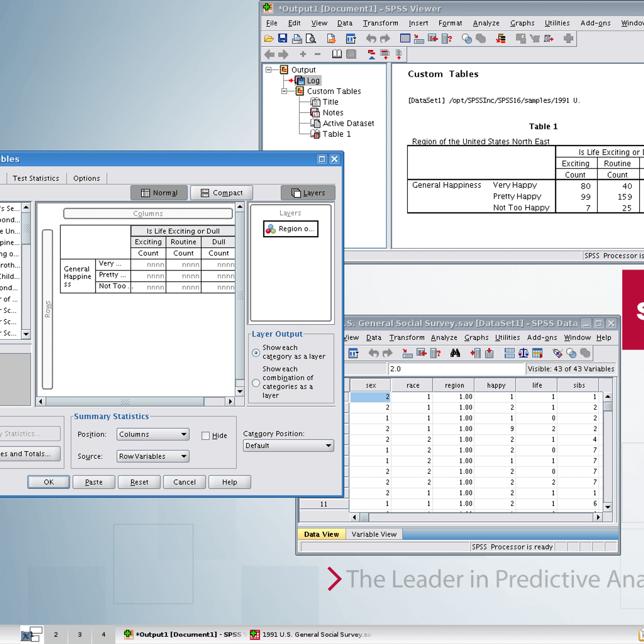Click Promote left arrow in Viewer outline toolbar
This screenshot has width=644, height=644.
[269, 54]
